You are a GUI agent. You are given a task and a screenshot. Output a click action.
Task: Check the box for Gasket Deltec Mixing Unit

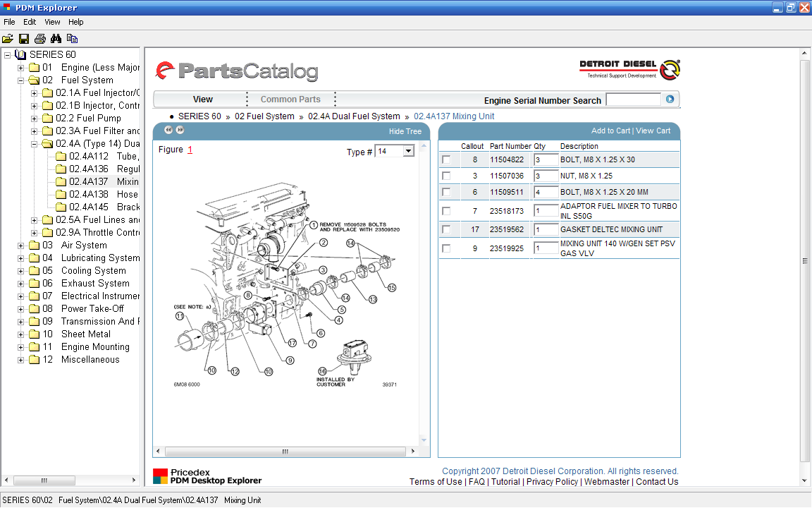(x=446, y=229)
